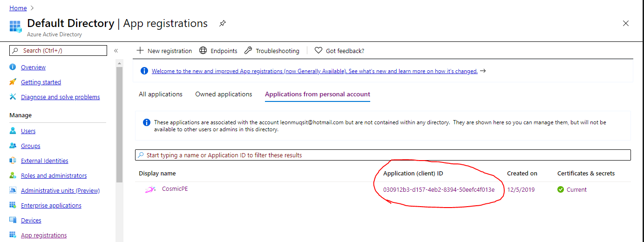The image size is (644, 242).
Task: Click the Application (client) ID column header
Action: (x=413, y=173)
